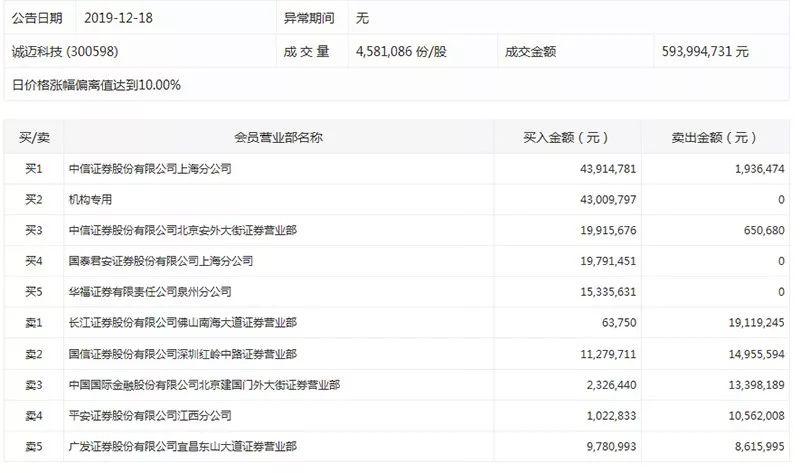
Task: Select stock name 诚迈科技 (300598)
Action: (x=65, y=52)
